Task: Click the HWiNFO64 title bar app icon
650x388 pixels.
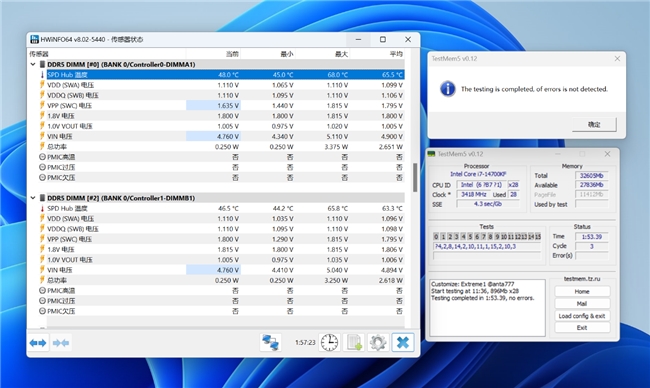Action: click(x=34, y=39)
